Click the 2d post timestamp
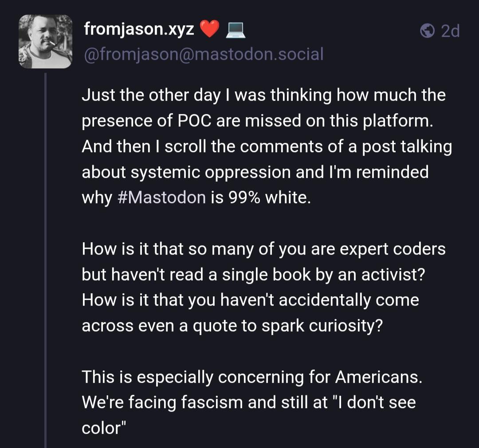Viewport: 479px width, 448px height. [450, 31]
